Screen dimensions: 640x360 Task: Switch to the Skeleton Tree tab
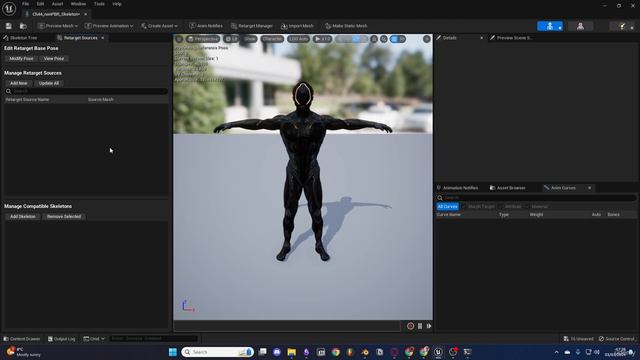(23, 38)
